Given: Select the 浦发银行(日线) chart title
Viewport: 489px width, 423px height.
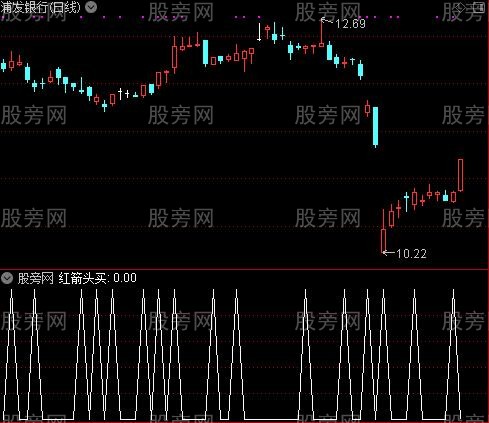Looking at the screenshot, I should click(x=40, y=7).
